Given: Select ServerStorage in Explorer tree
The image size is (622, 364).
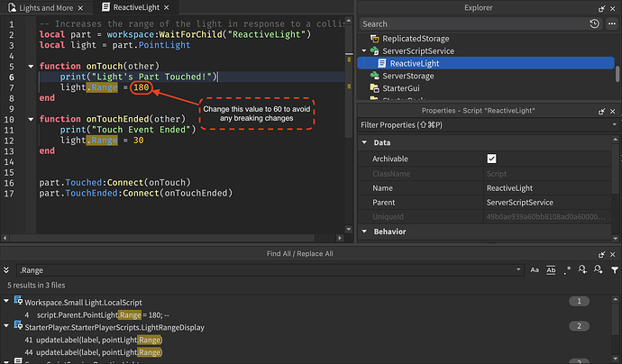Looking at the screenshot, I should (x=407, y=77).
